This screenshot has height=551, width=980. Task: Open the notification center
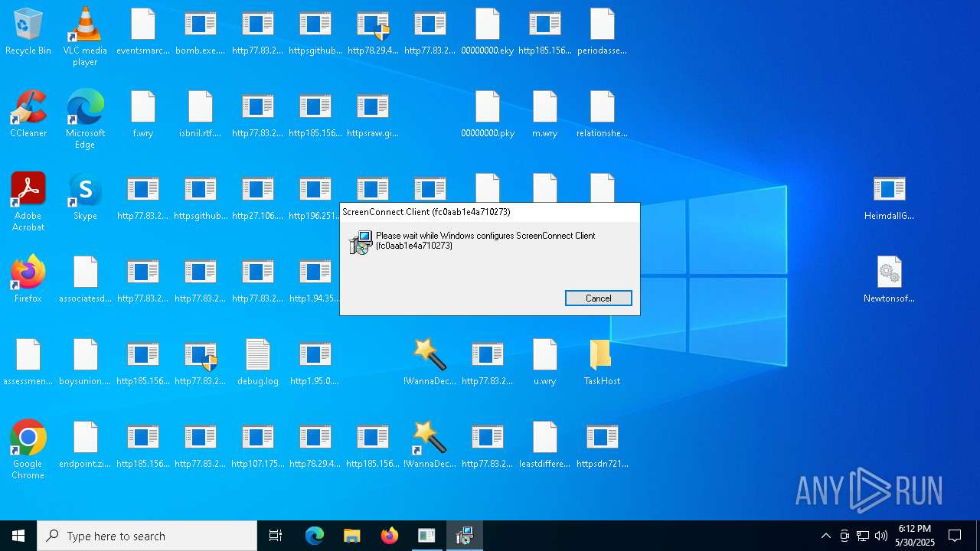[x=955, y=536]
